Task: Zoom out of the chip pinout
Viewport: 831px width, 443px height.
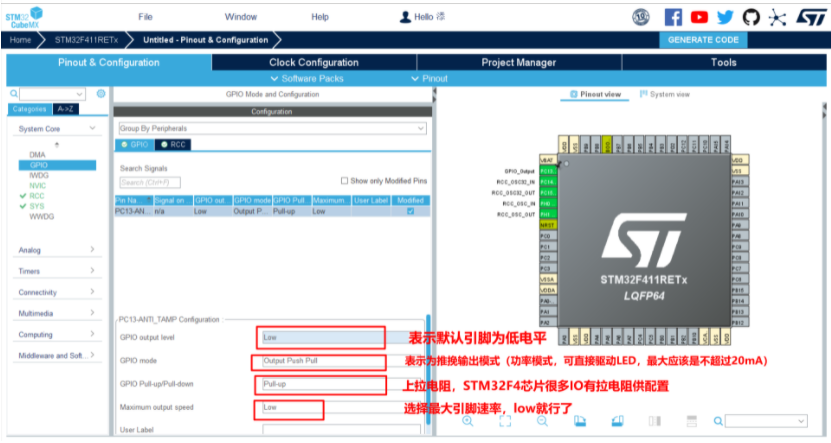Action: [x=542, y=421]
